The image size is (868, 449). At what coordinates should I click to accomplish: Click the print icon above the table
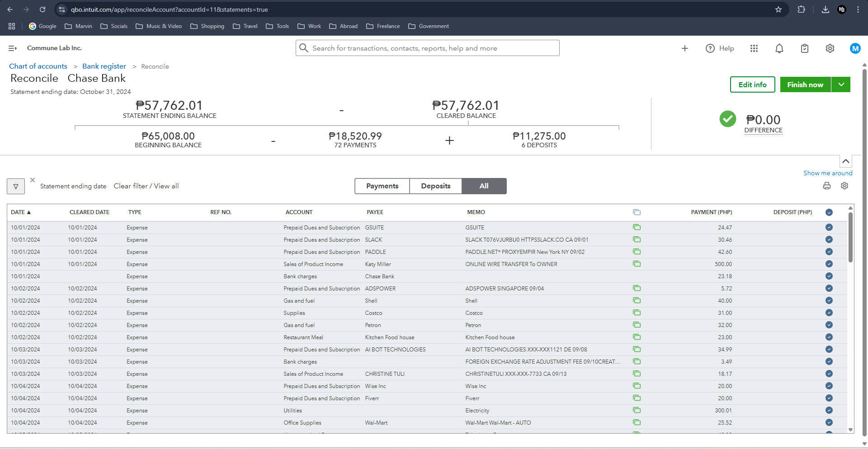[x=826, y=186]
